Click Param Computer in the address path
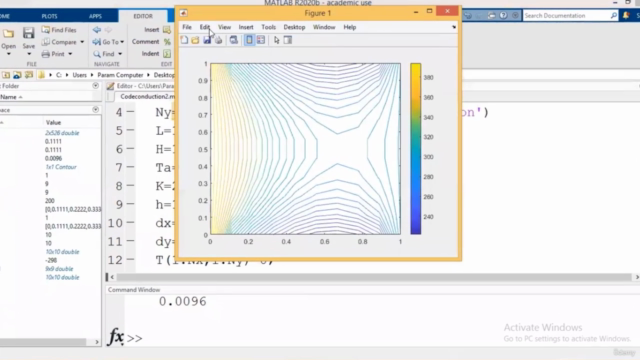This screenshot has height=360, width=640. tap(120, 75)
